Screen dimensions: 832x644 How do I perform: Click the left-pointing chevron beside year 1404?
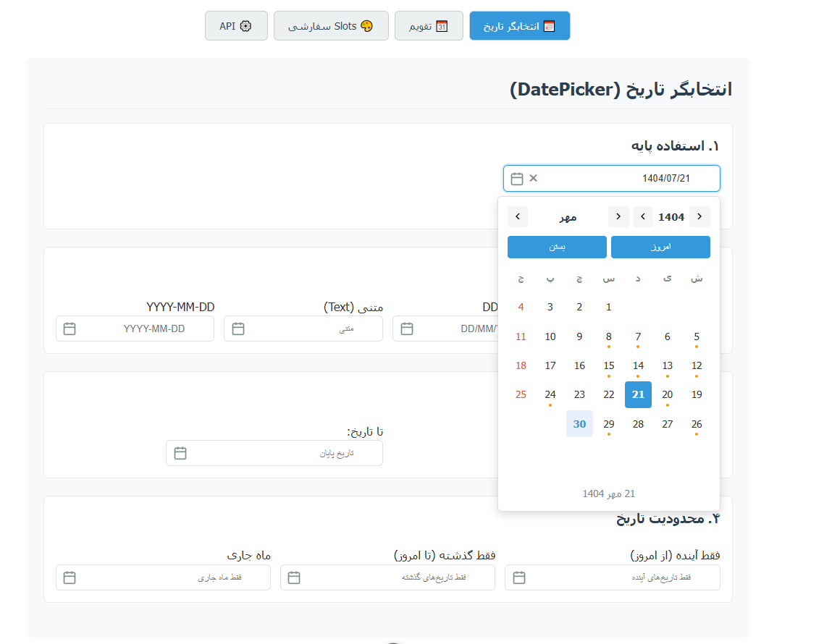pyautogui.click(x=643, y=217)
